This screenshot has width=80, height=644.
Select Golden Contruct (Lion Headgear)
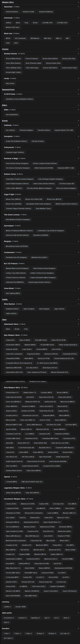tap(42, 273)
